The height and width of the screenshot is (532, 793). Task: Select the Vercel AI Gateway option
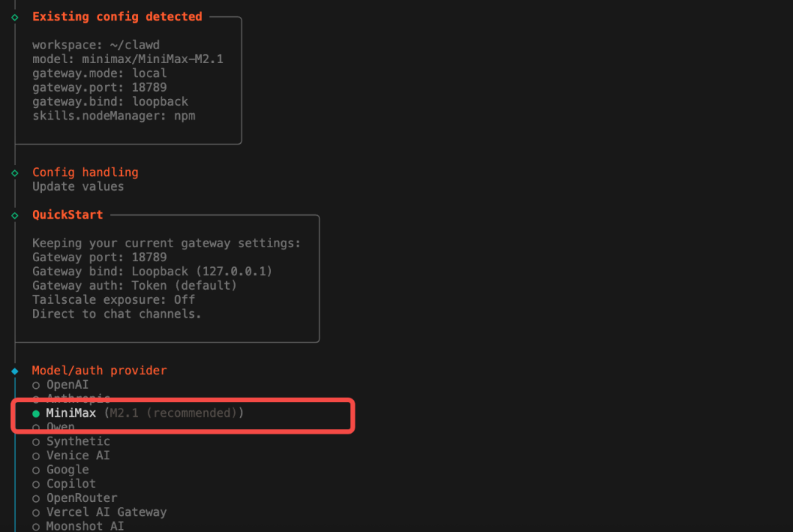pos(106,512)
